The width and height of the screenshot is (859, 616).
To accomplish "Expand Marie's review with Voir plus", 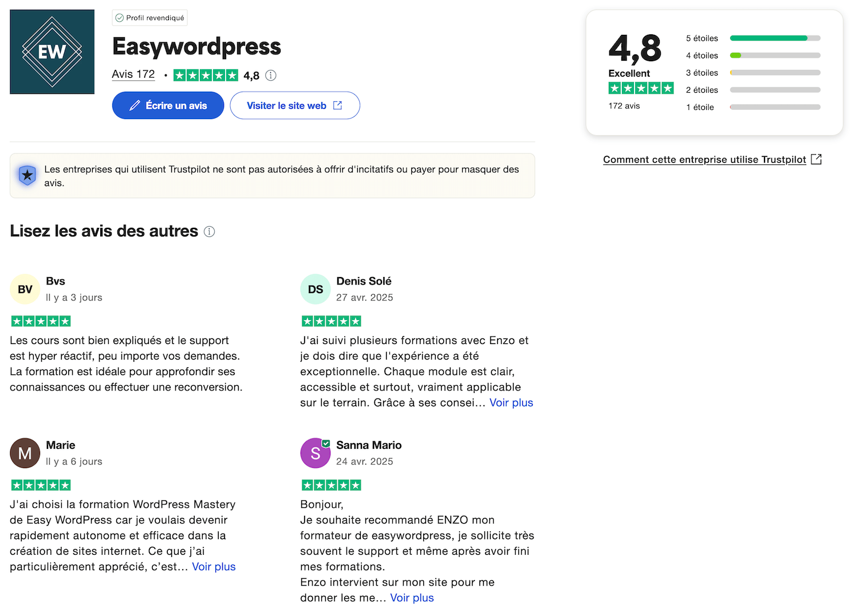I will point(214,567).
